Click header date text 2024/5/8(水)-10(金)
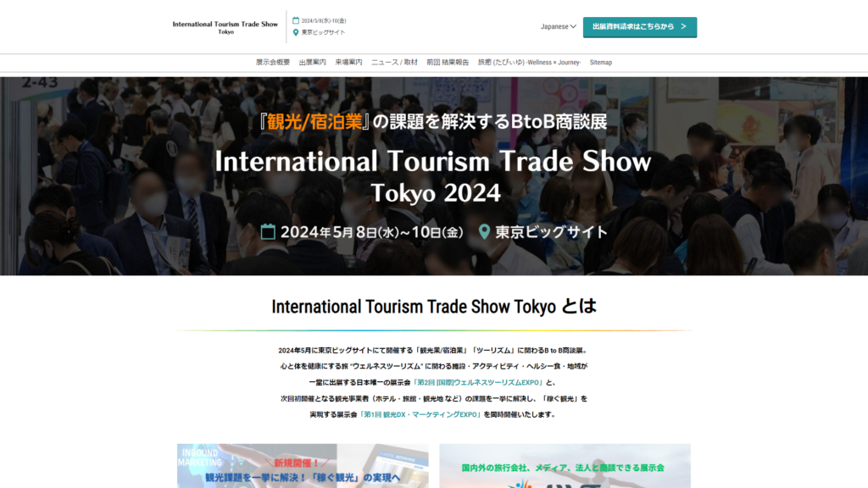This screenshot has width=868, height=488. 324,21
